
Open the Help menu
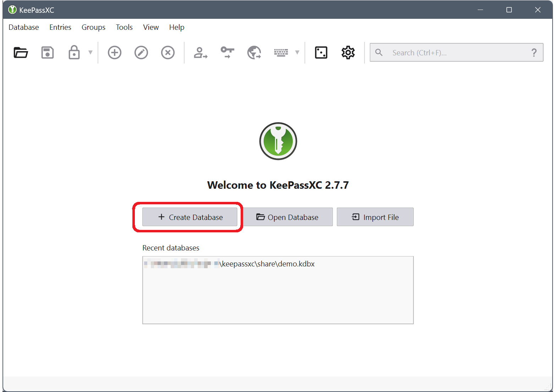point(177,27)
